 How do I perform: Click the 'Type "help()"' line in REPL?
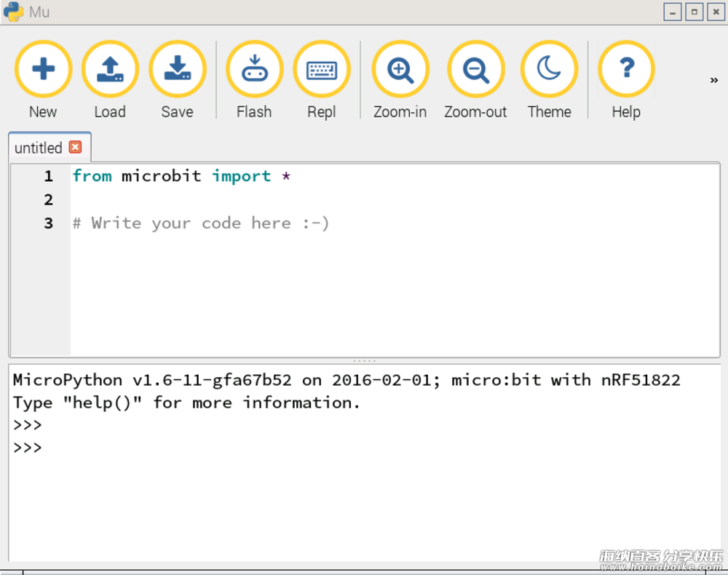coord(186,402)
